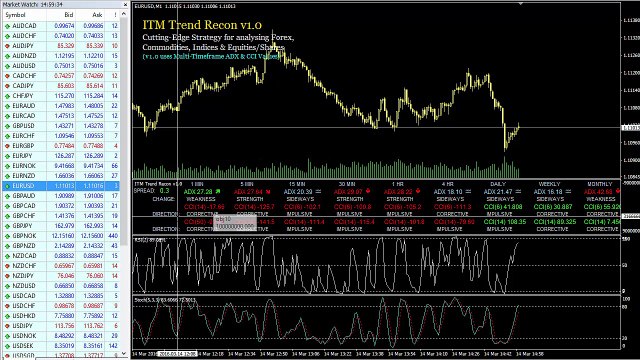Select the NZDJPY symbol row

tap(61, 276)
